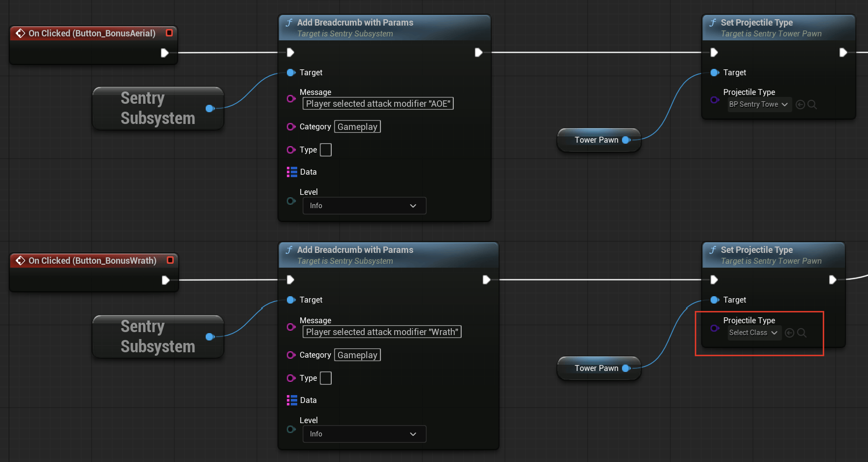Click exec output pin of top Add Breadcrumb node
This screenshot has height=462, width=868.
pyautogui.click(x=478, y=52)
